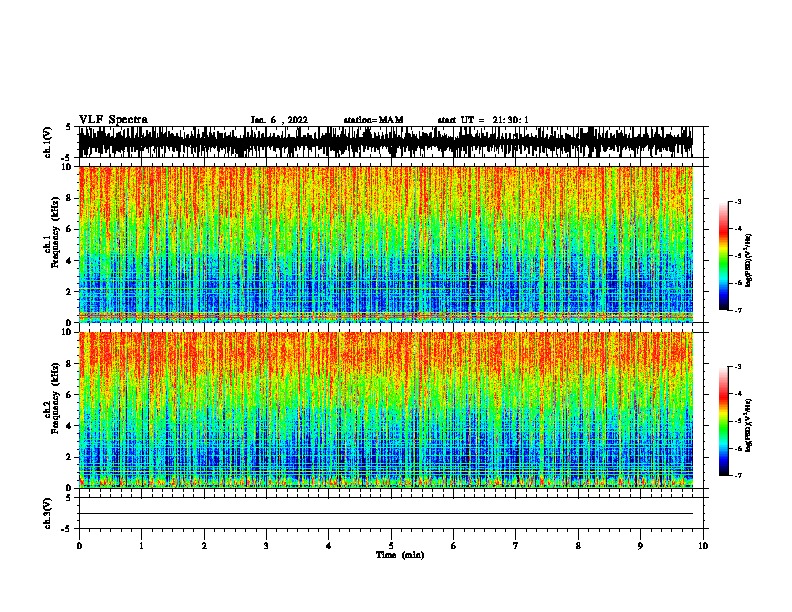Click the '10' kHz tick of ch.1 spectrogram

click(68, 168)
